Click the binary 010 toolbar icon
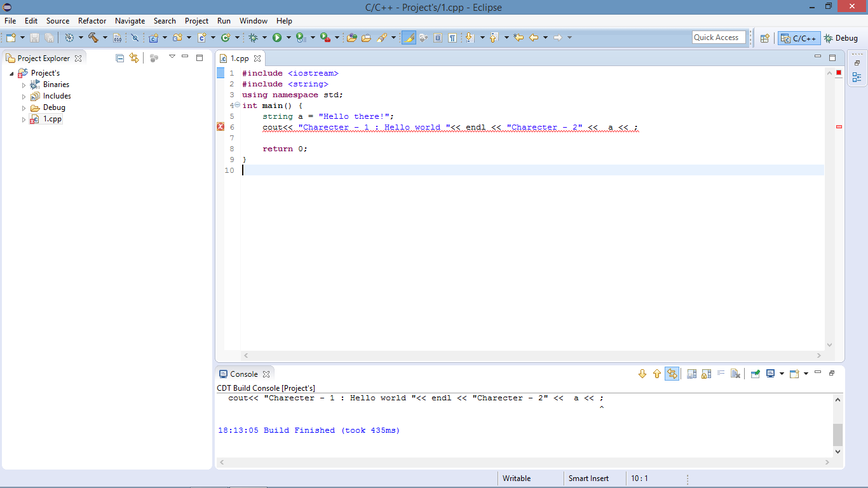The height and width of the screenshot is (488, 868). click(x=118, y=37)
